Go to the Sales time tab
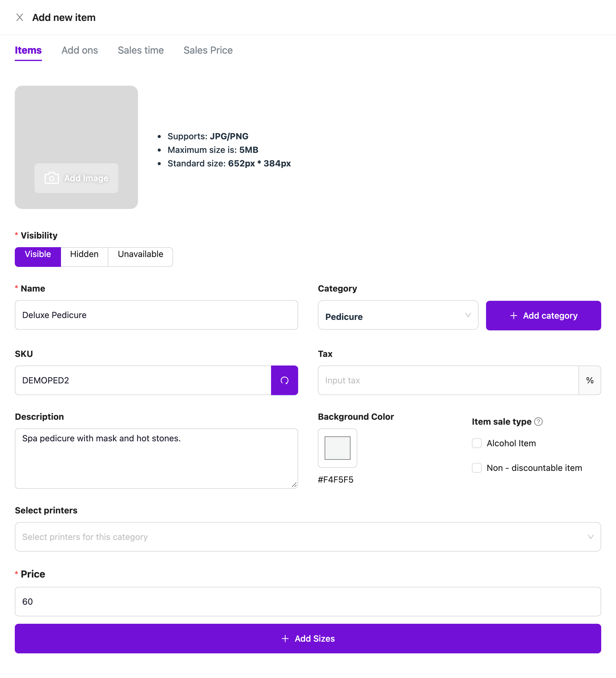 coord(141,51)
